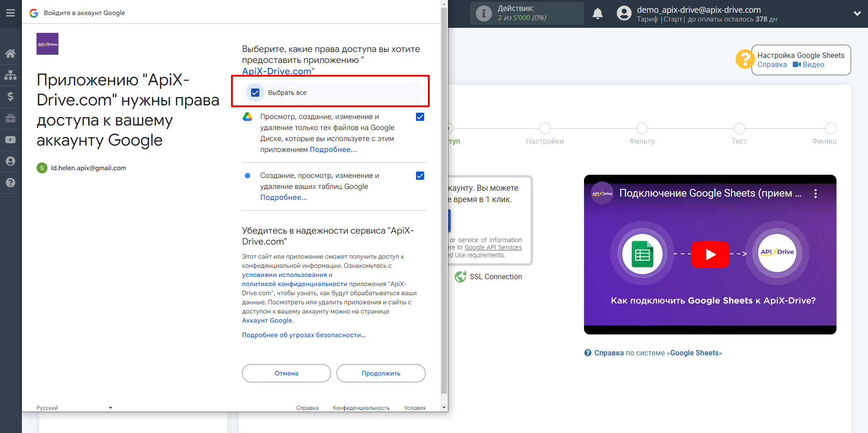The height and width of the screenshot is (433, 868).
Task: Toggle the Выбрать все checkbox
Action: [255, 93]
